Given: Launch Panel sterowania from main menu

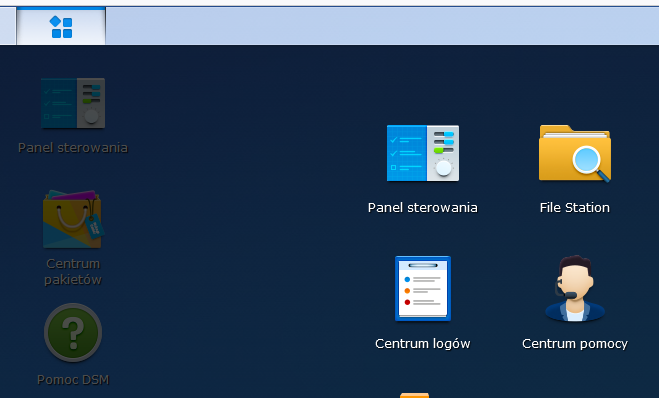Looking at the screenshot, I should point(423,153).
